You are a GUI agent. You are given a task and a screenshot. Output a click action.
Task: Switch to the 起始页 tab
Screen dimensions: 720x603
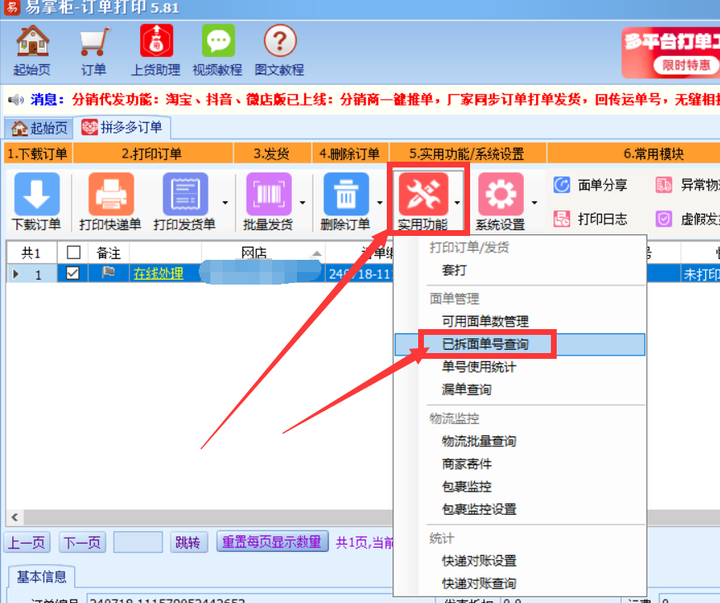point(39,128)
